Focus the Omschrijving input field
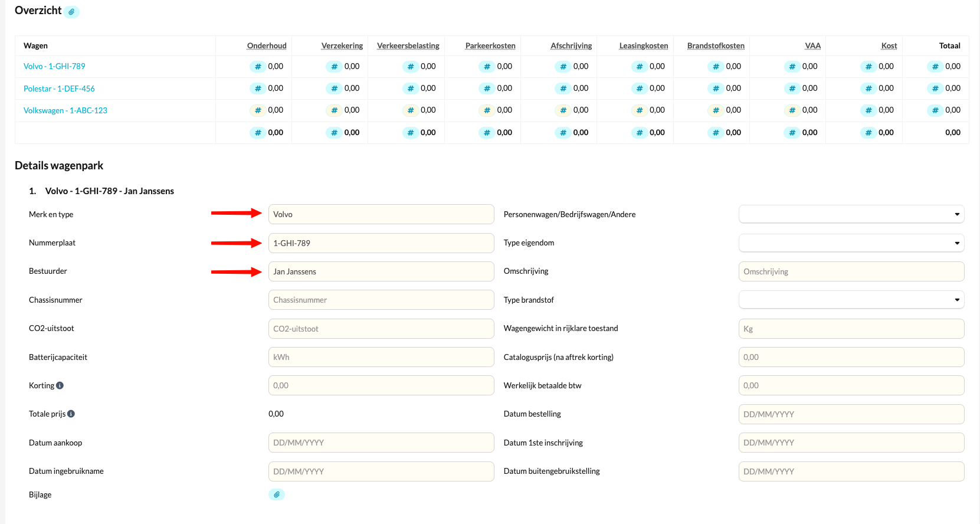The width and height of the screenshot is (980, 524). [x=851, y=271]
